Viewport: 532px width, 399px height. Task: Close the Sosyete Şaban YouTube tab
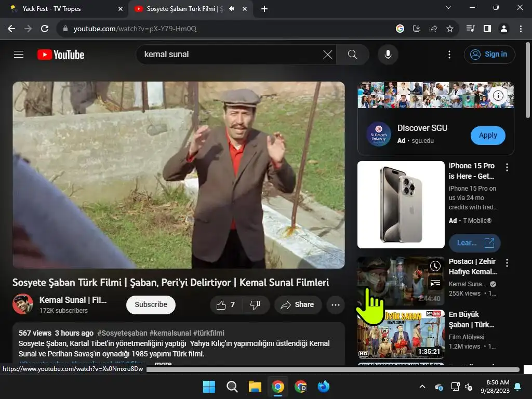pyautogui.click(x=245, y=9)
